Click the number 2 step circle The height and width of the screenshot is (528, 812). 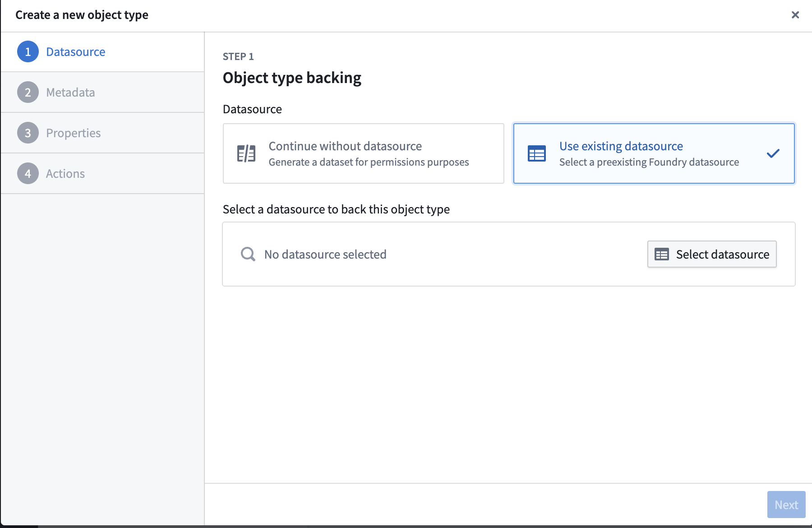pyautogui.click(x=28, y=93)
